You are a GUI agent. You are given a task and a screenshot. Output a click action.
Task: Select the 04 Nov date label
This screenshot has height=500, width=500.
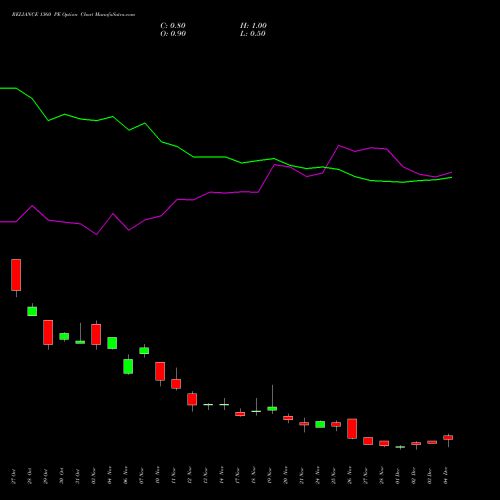tap(110, 476)
